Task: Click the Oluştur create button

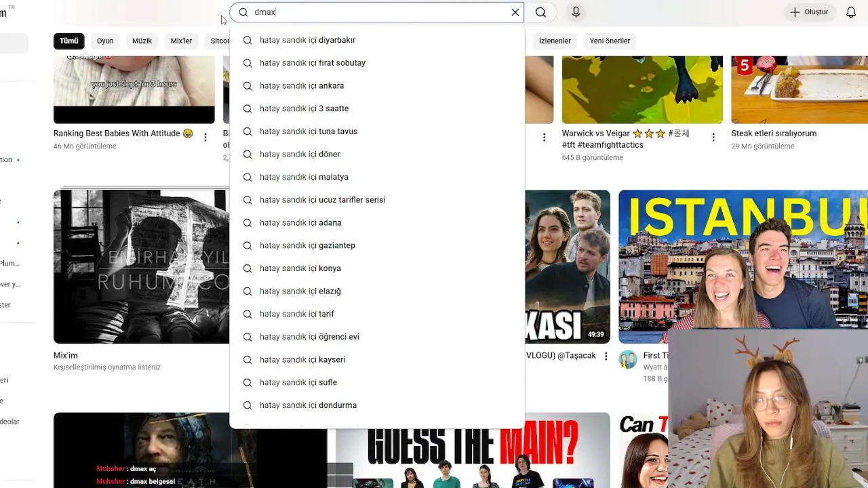Action: click(809, 12)
